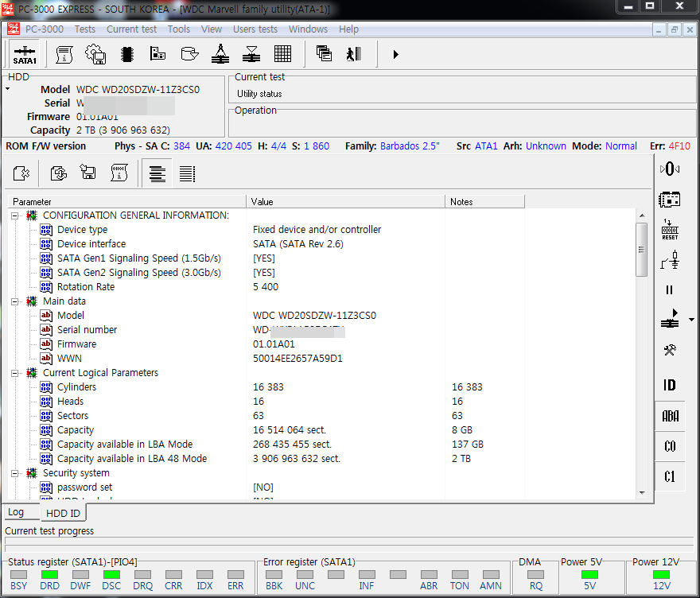
Task: Click the pyramid over disk icon in top toolbar
Action: coord(220,54)
